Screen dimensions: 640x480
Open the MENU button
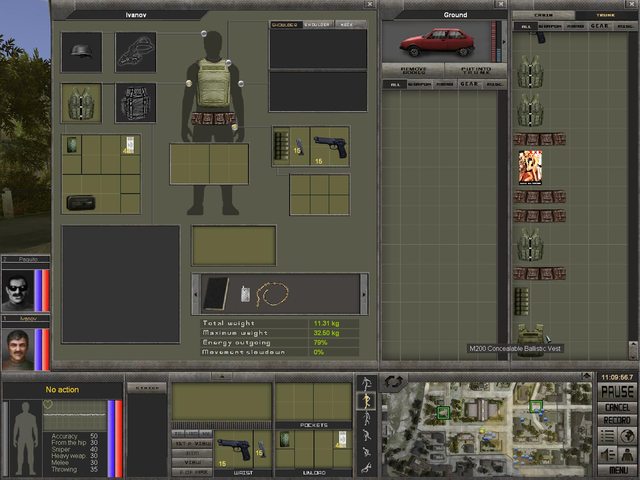(x=617, y=471)
